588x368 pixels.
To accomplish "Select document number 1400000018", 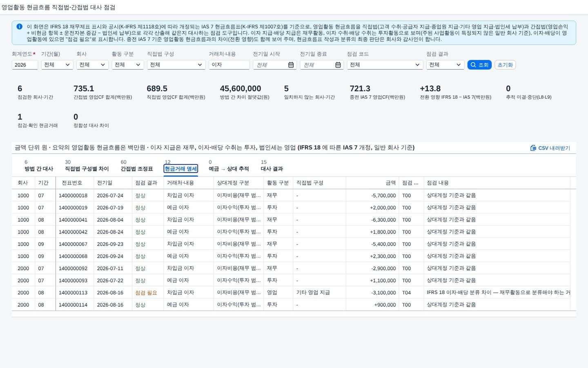I will pos(73,195).
